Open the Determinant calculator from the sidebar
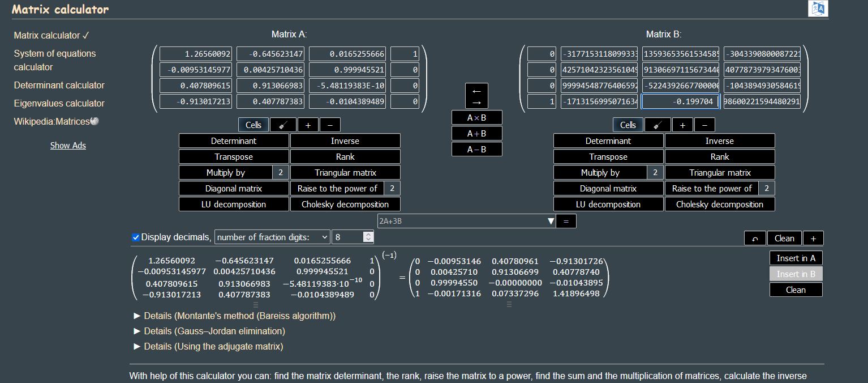Screen dimensions: 868x383 coord(59,85)
